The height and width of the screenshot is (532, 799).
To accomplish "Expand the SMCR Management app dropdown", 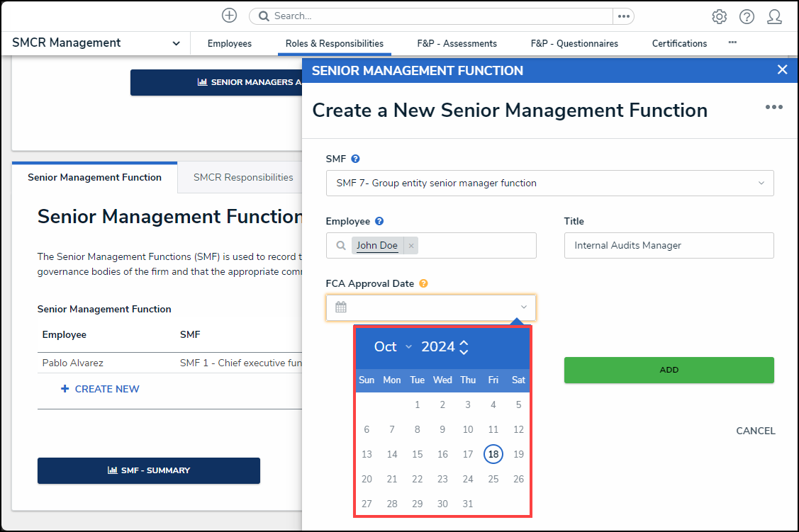I will pos(176,43).
